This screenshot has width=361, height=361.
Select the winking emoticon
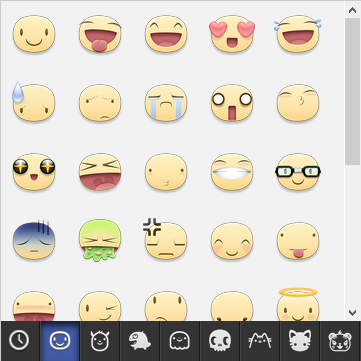point(100,306)
